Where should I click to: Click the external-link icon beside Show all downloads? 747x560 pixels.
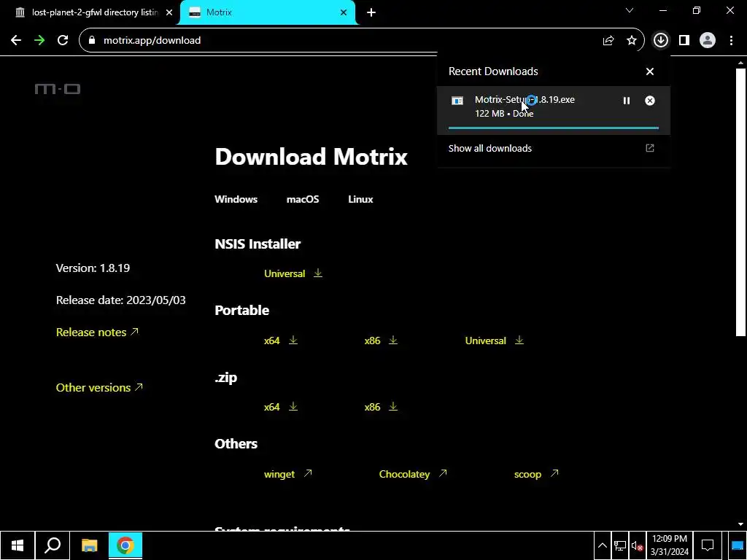[650, 148]
